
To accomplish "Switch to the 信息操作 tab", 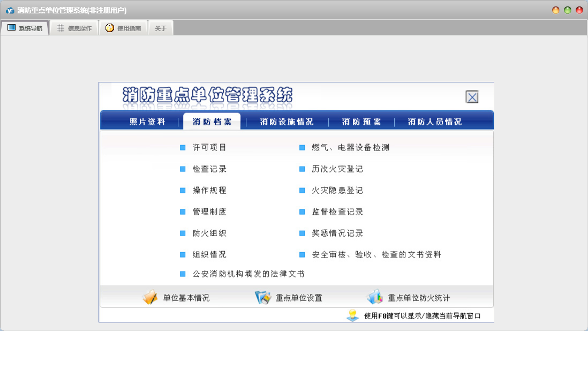I will pyautogui.click(x=74, y=28).
